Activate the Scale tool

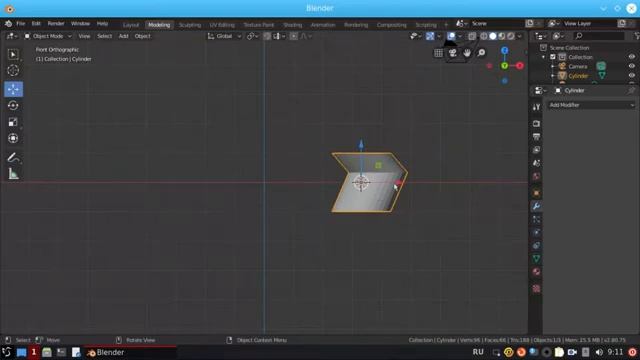tap(13, 122)
